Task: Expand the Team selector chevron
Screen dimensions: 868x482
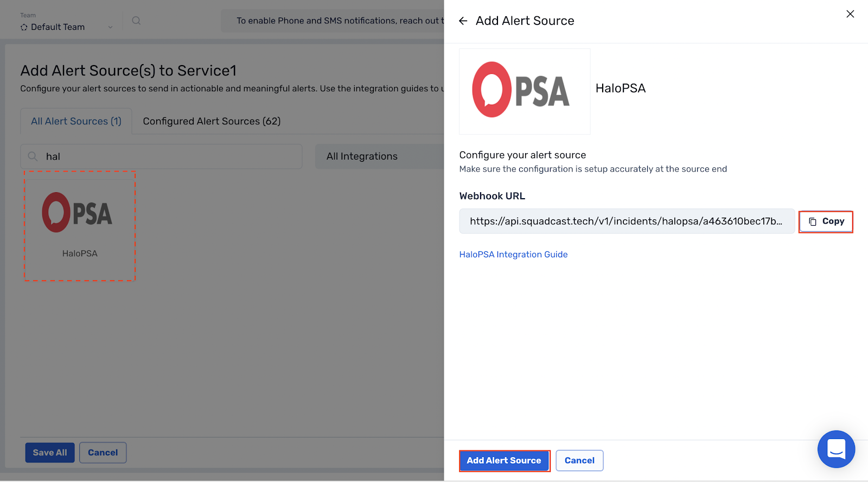Action: 111,27
